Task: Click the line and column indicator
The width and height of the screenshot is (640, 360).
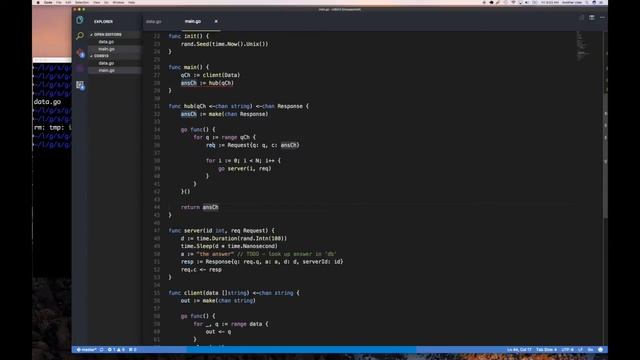Action: [x=519, y=350]
